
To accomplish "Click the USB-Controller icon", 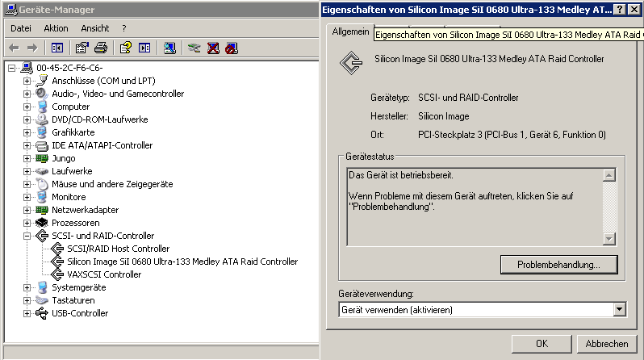I will tap(42, 313).
